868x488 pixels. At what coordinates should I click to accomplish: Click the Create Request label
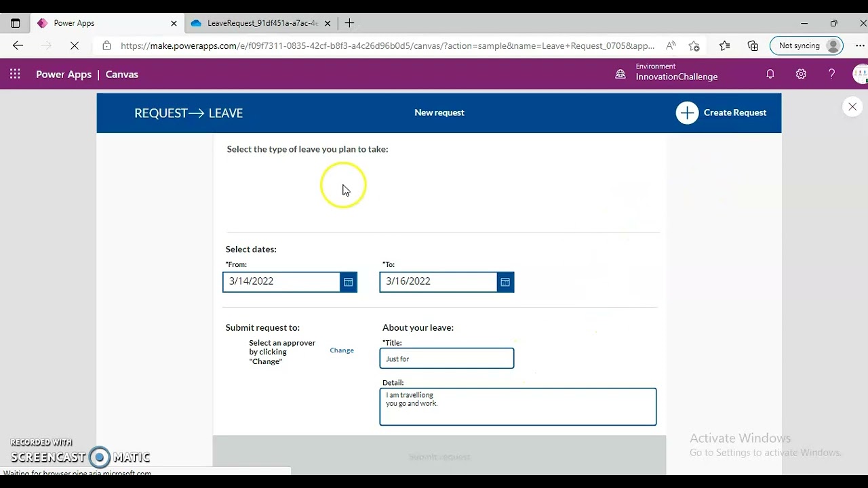[x=735, y=113]
